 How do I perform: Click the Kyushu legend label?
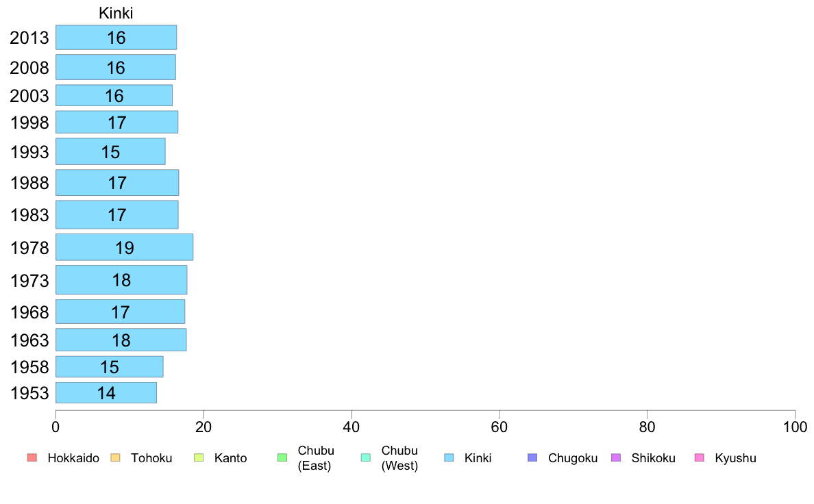tap(736, 458)
